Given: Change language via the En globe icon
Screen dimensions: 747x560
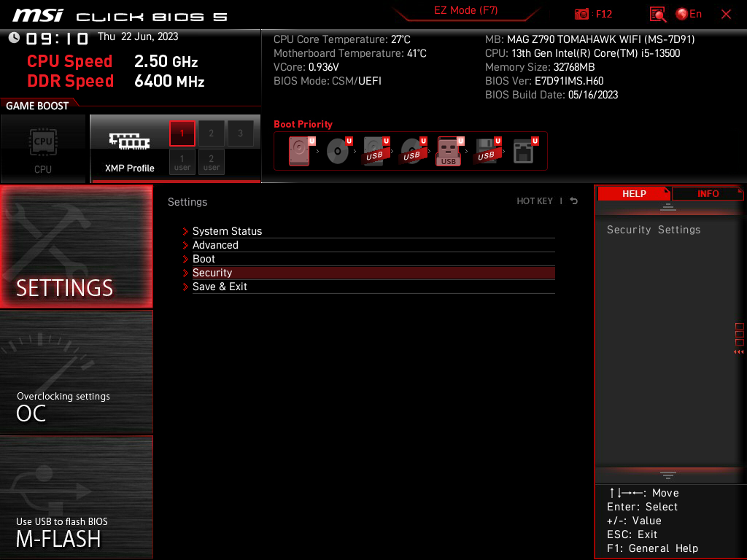Looking at the screenshot, I should click(x=689, y=15).
